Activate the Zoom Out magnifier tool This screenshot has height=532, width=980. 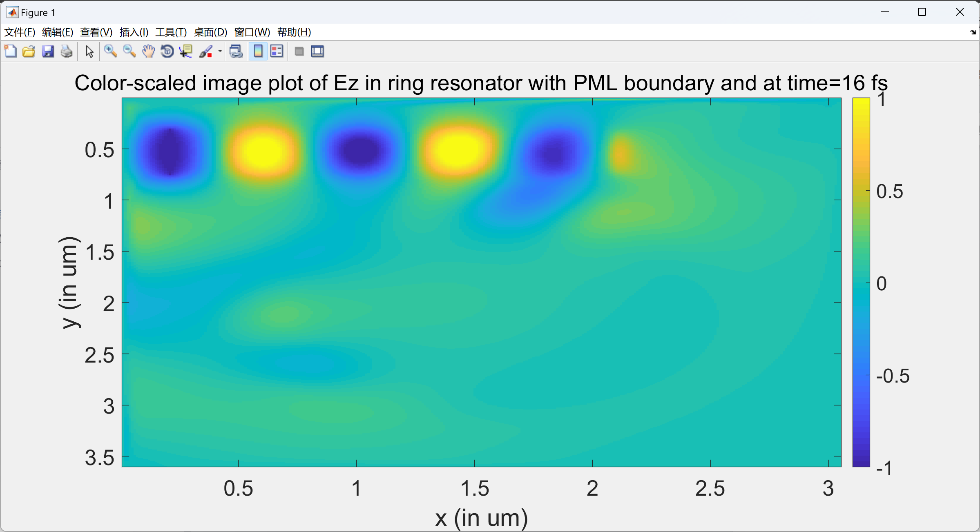click(129, 51)
